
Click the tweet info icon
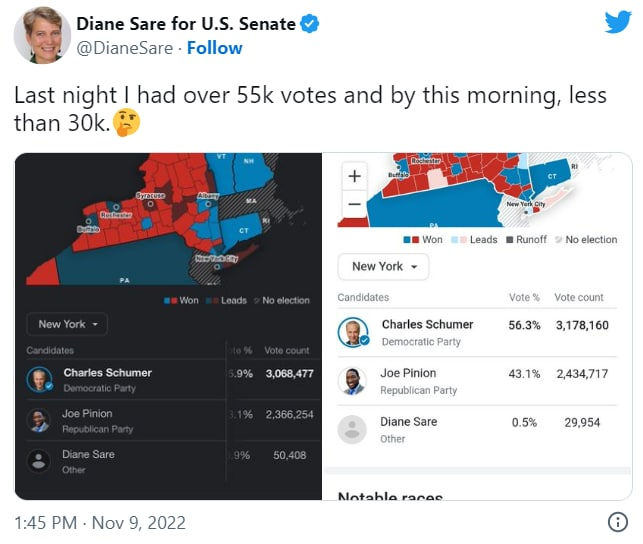[617, 522]
